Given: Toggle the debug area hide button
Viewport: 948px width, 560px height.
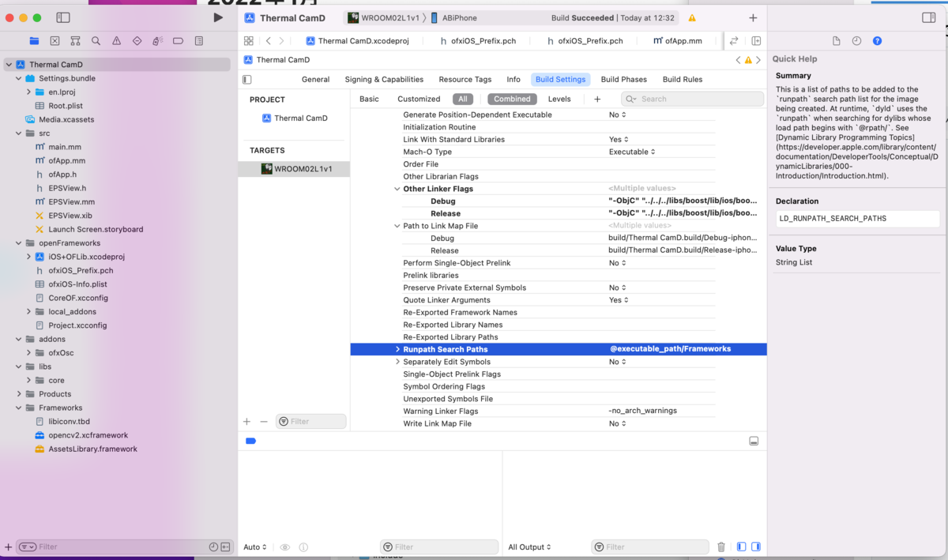Looking at the screenshot, I should pos(754,441).
